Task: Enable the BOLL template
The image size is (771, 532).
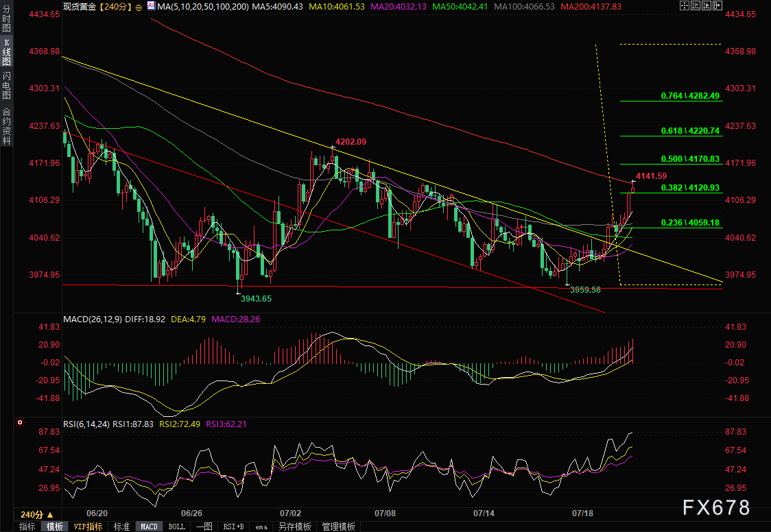Action: coord(176,527)
